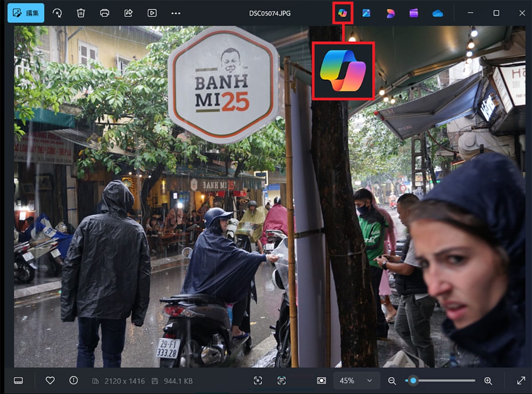Open the Print icon
Image resolution: width=532 pixels, height=394 pixels.
coord(105,13)
